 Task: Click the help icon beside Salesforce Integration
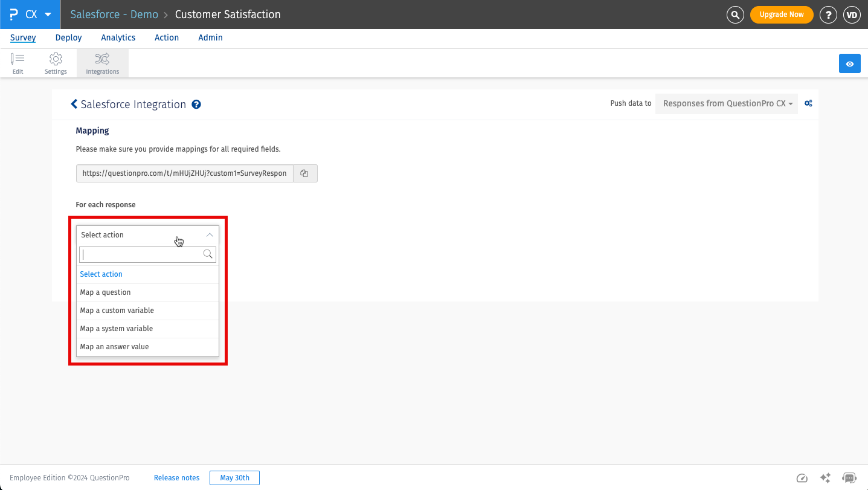(196, 105)
